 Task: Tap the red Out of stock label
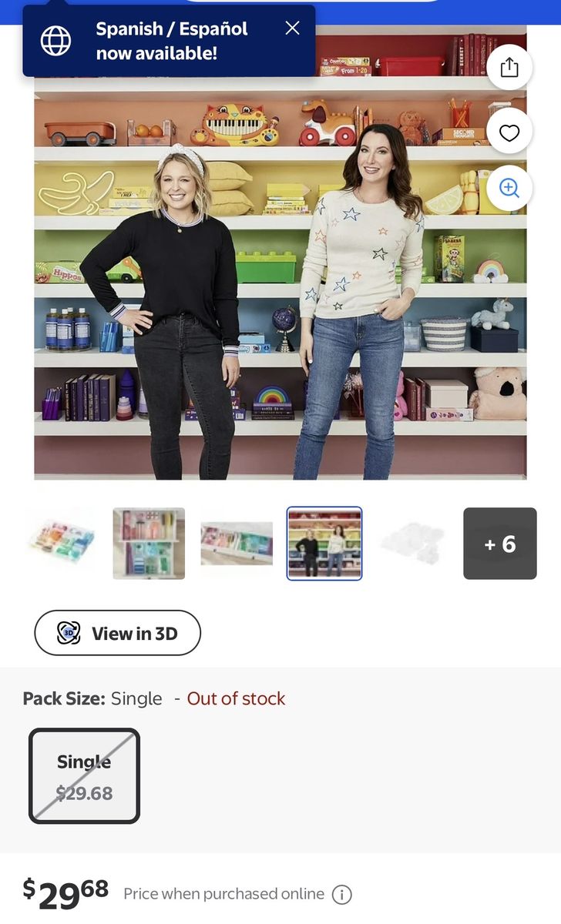236,698
